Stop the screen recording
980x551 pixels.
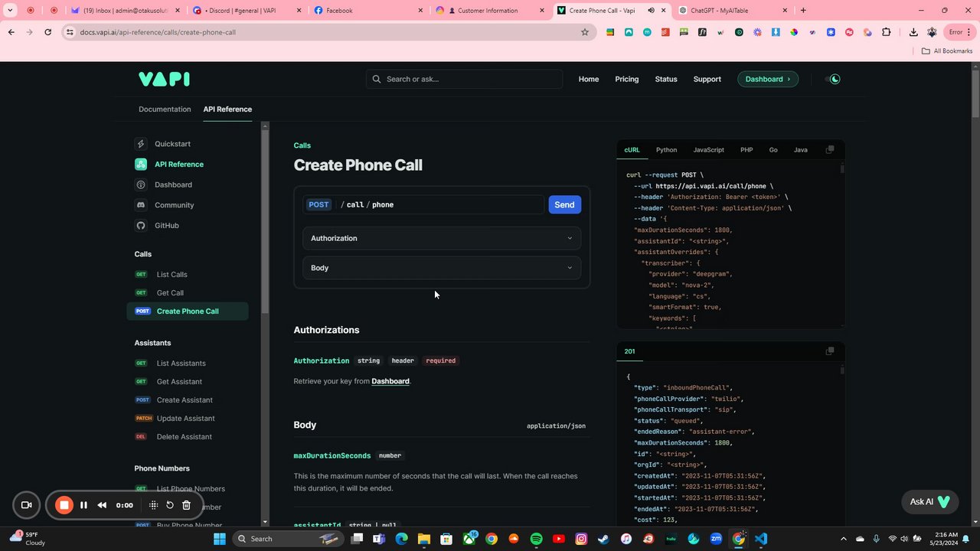click(x=64, y=505)
